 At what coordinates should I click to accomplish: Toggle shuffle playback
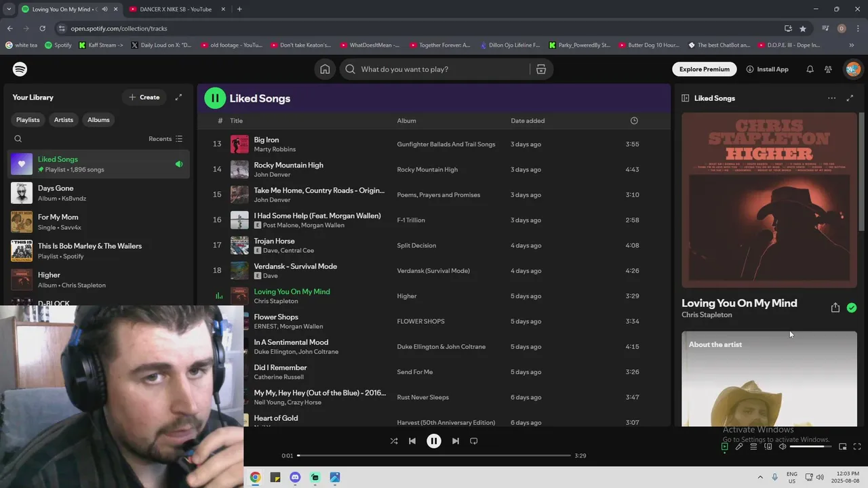tap(394, 441)
